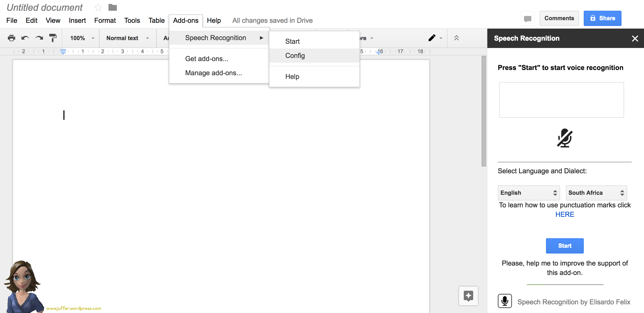The width and height of the screenshot is (644, 313).
Task: Hide menus with the double chevron icon
Action: coord(456,38)
